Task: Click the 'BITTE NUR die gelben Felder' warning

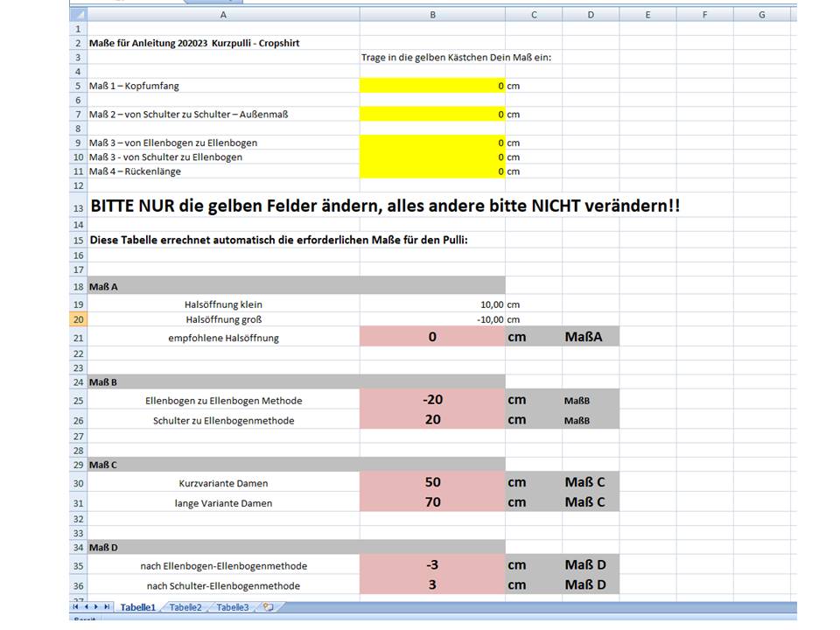Action: [385, 206]
